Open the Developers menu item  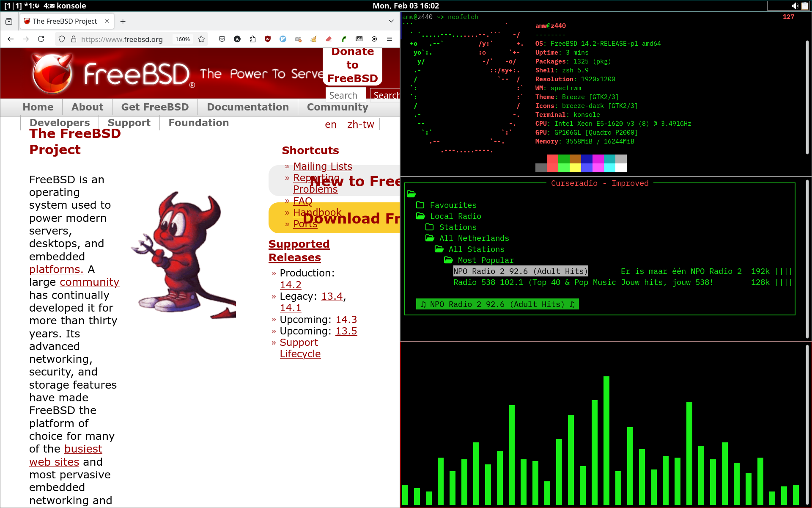[60, 123]
